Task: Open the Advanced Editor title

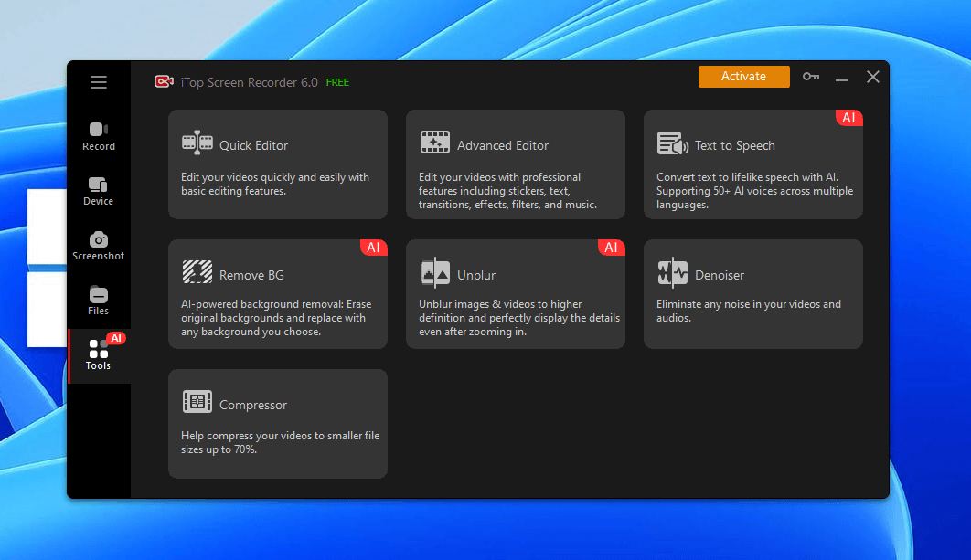Action: (x=503, y=145)
